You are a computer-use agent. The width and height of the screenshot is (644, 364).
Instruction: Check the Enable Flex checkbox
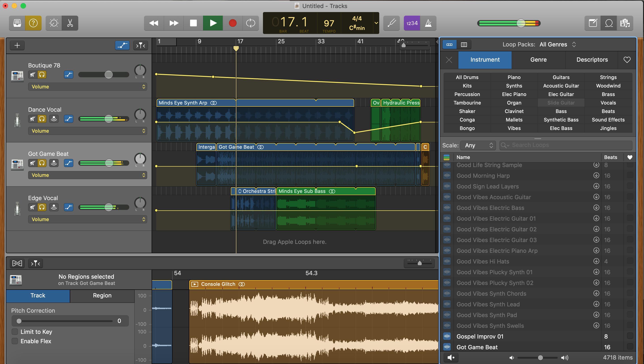point(15,341)
